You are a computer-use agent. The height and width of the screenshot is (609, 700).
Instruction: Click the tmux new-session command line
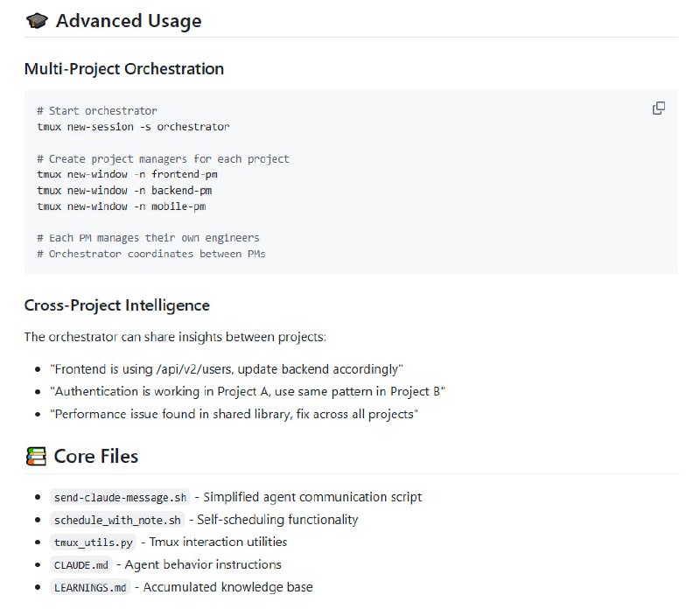click(x=135, y=126)
